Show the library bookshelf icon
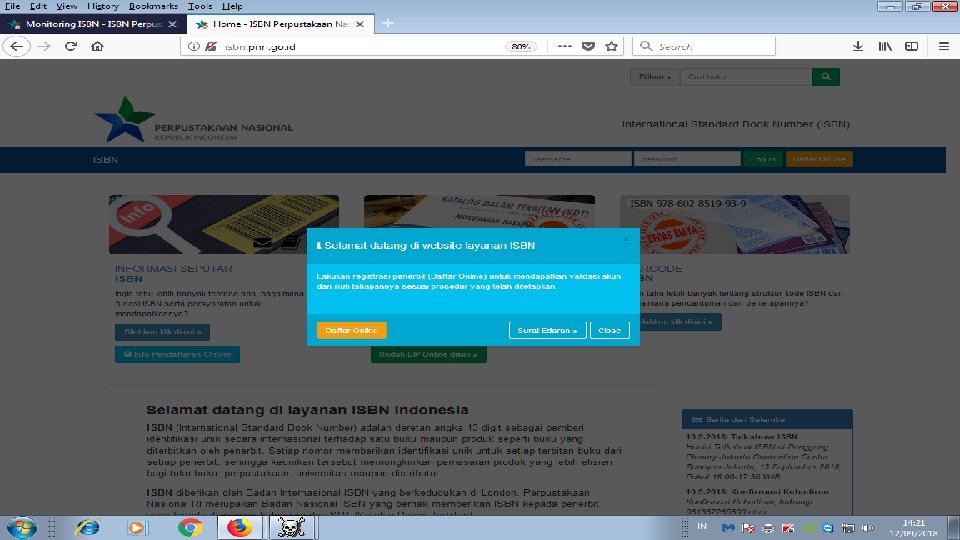 pos(885,46)
